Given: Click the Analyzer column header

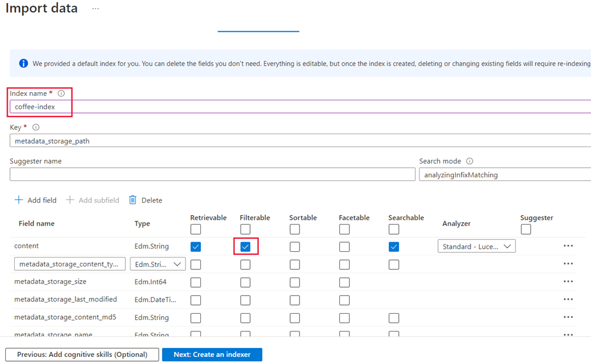Looking at the screenshot, I should point(456,223).
